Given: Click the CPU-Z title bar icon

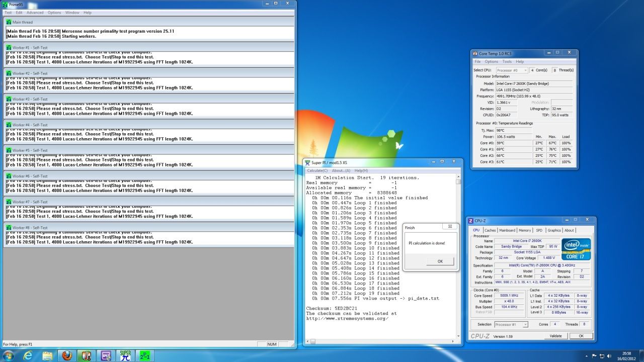Looking at the screenshot, I should (x=471, y=221).
